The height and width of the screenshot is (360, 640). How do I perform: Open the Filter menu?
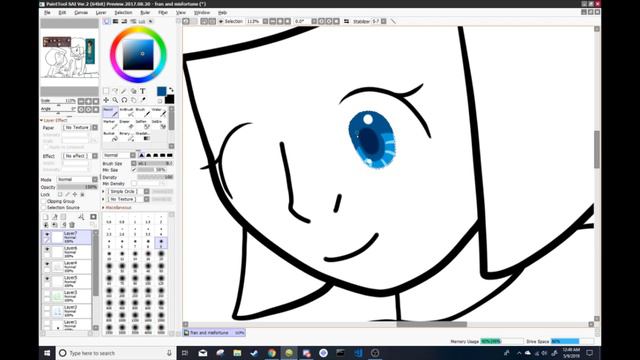[163, 13]
